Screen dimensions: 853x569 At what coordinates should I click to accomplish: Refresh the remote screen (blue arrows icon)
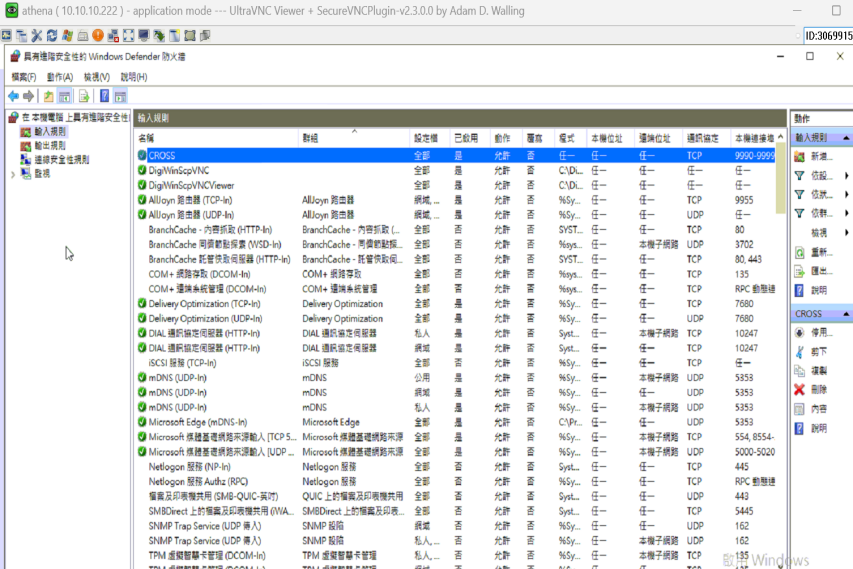tap(52, 36)
